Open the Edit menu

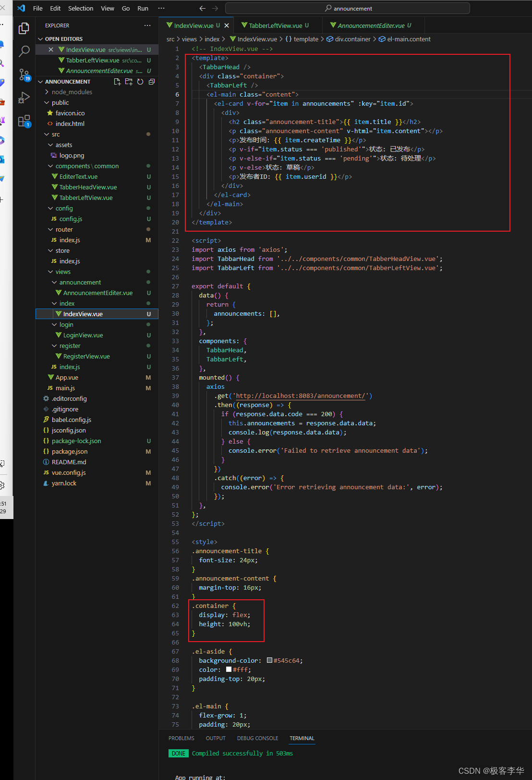(x=55, y=8)
